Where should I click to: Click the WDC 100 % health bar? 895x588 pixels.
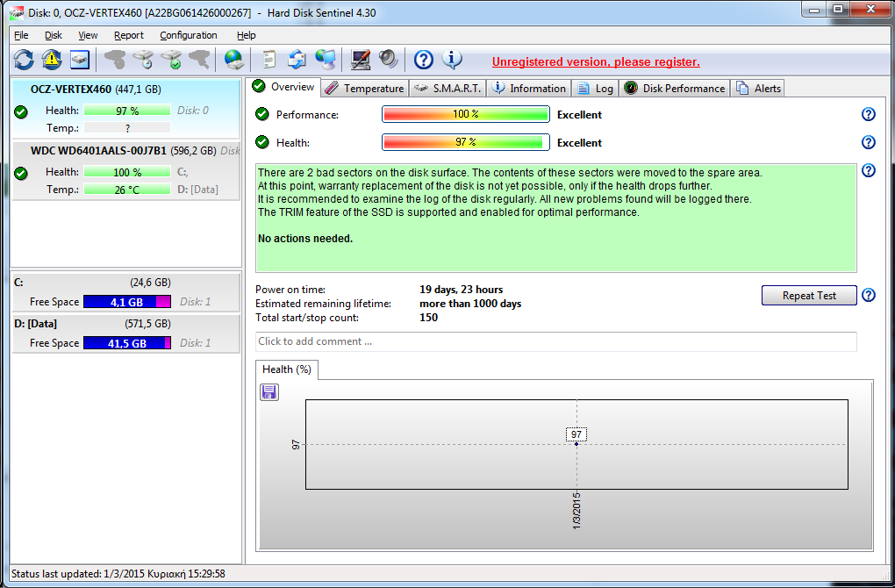(126, 172)
